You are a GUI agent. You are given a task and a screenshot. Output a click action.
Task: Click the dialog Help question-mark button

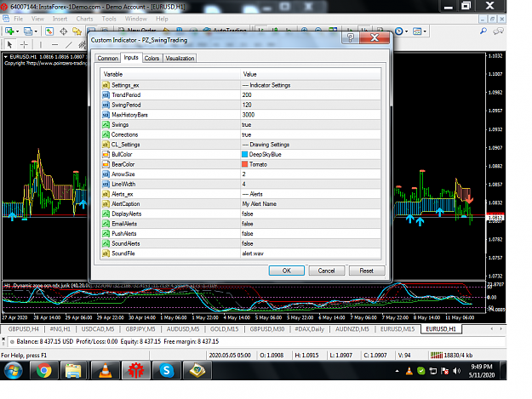point(351,37)
